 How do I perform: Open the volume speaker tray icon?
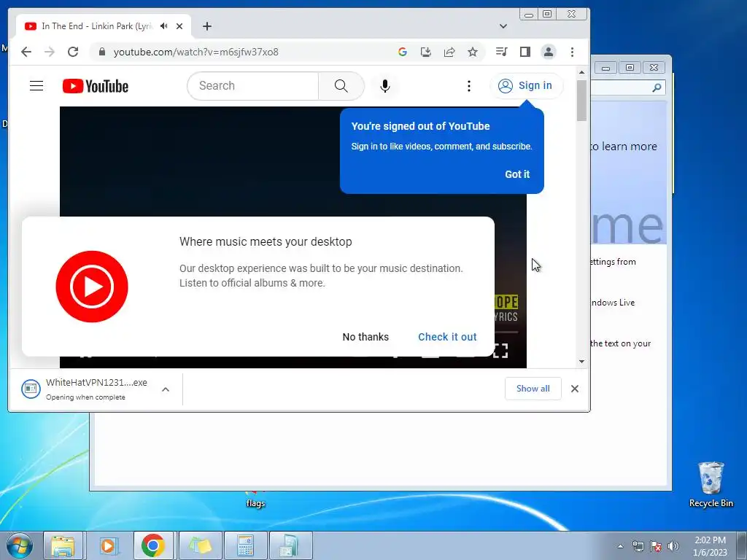click(673, 546)
